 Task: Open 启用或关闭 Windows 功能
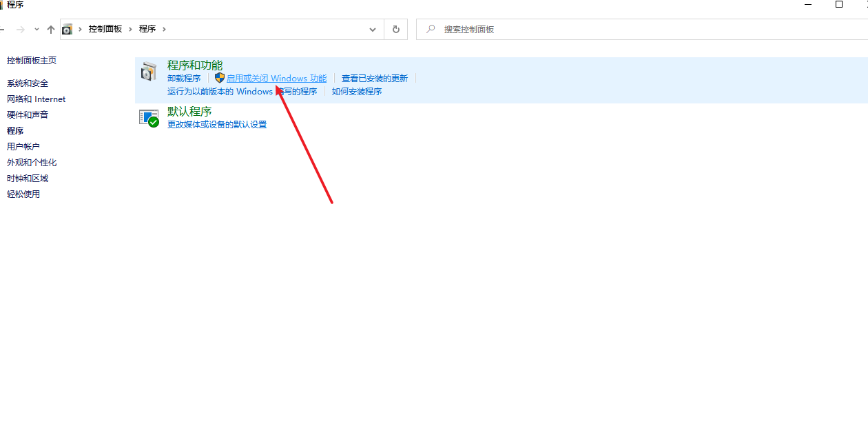[x=277, y=79]
